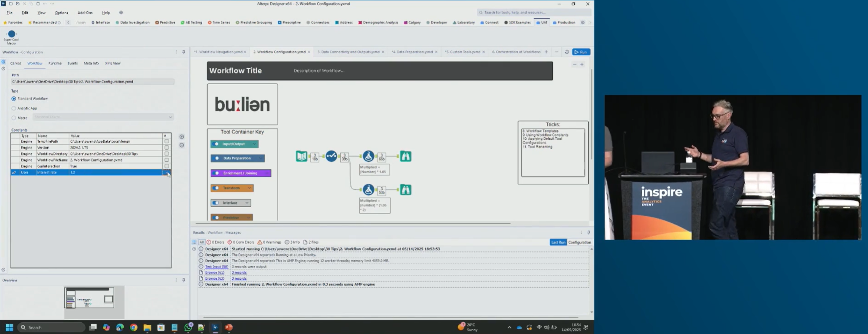Click the Overview panel thumbnail
The height and width of the screenshot is (334, 868).
[89, 298]
